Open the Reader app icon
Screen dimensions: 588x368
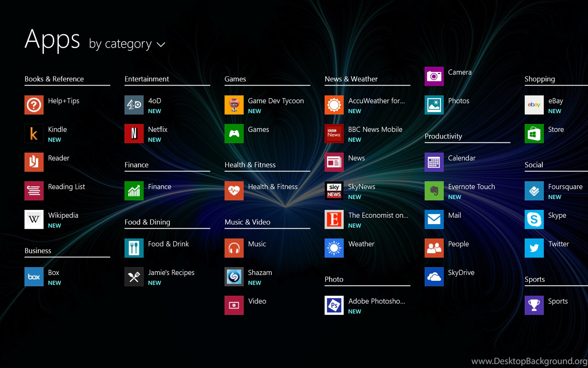(x=34, y=162)
